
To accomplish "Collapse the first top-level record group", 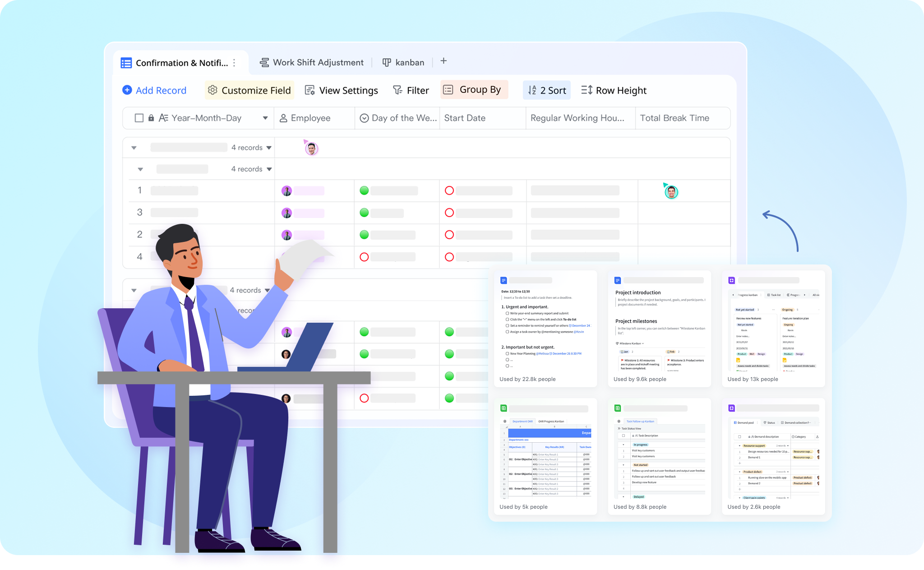I will coord(134,148).
